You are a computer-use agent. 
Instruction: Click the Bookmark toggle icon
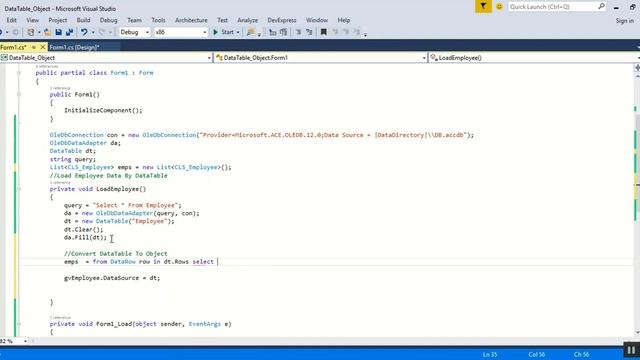pyautogui.click(x=324, y=32)
